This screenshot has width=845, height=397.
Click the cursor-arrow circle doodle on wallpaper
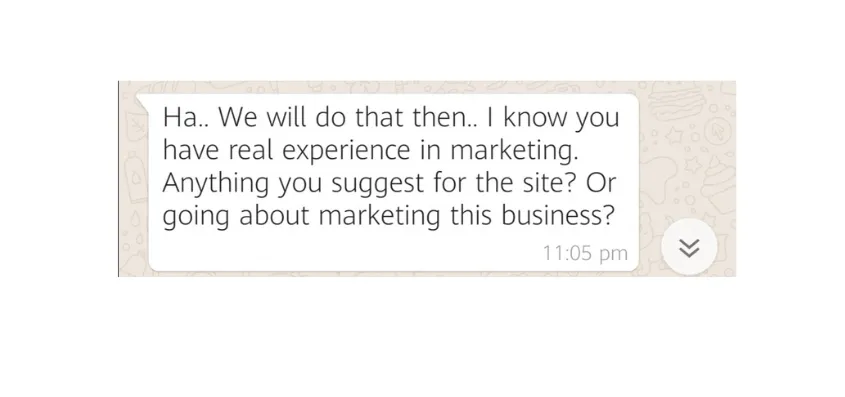pyautogui.click(x=717, y=132)
